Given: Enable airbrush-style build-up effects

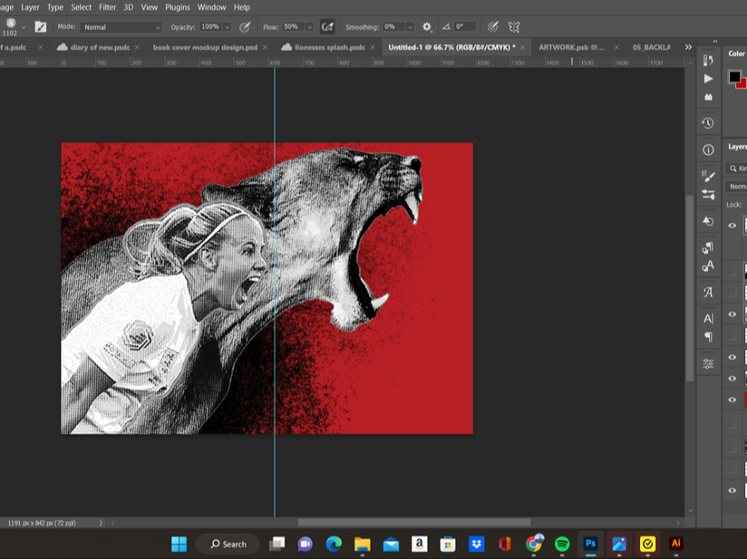Looking at the screenshot, I should click(x=327, y=26).
